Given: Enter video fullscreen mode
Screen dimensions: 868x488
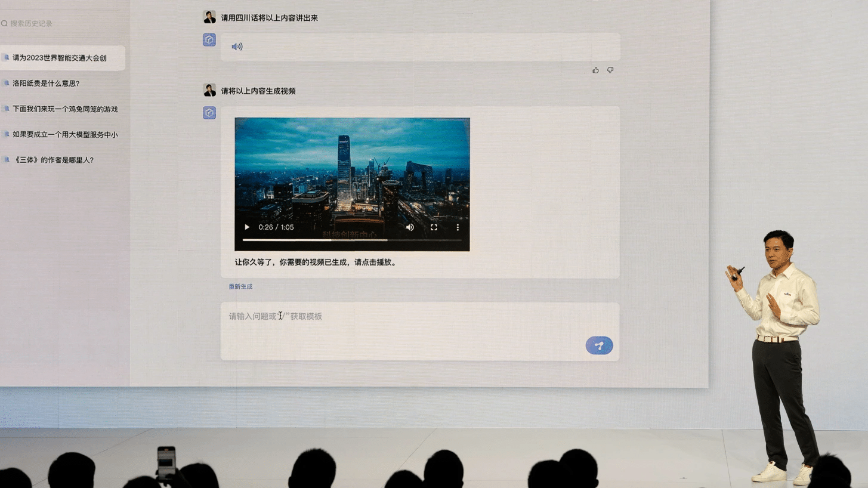Looking at the screenshot, I should (434, 227).
